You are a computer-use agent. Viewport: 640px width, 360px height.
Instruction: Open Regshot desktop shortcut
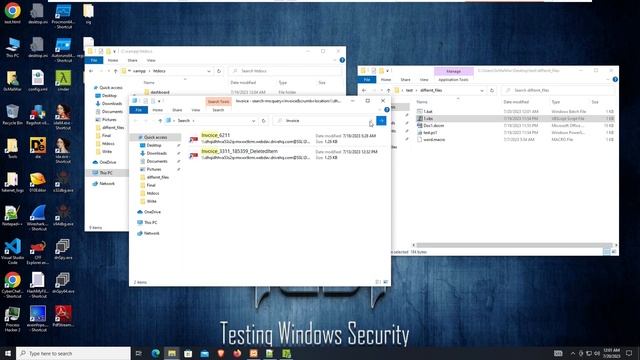tap(38, 114)
